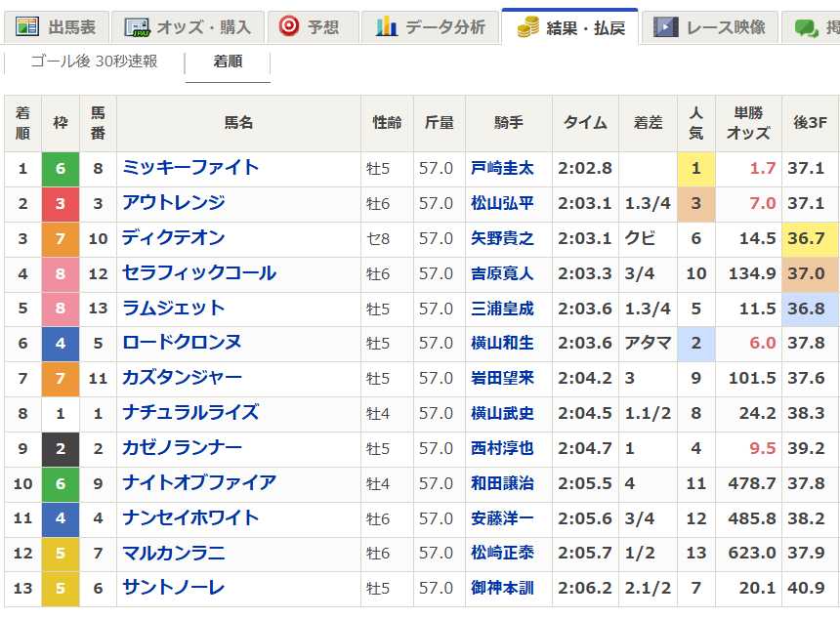
Task: Click winning time 2:02.8
Action: tap(585, 169)
